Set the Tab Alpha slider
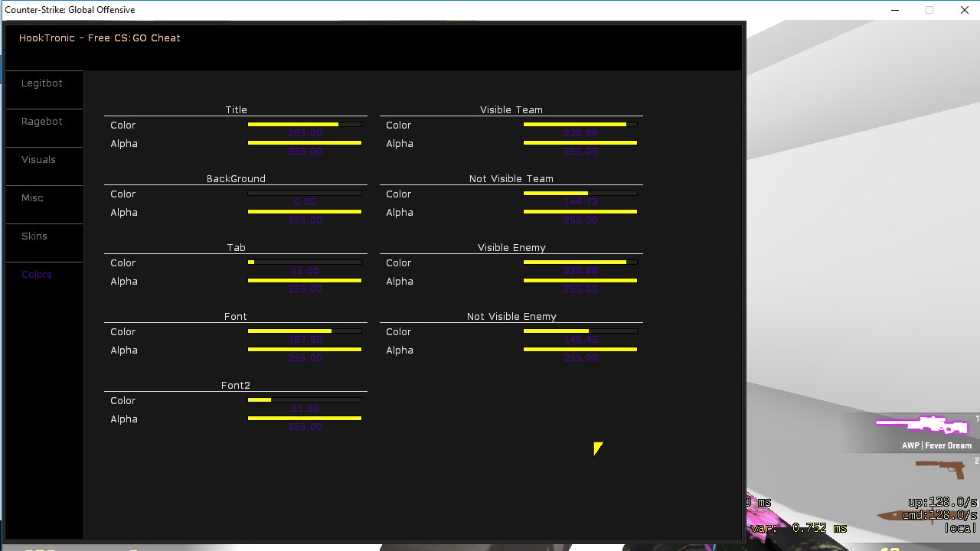The width and height of the screenshot is (980, 551). [x=305, y=280]
